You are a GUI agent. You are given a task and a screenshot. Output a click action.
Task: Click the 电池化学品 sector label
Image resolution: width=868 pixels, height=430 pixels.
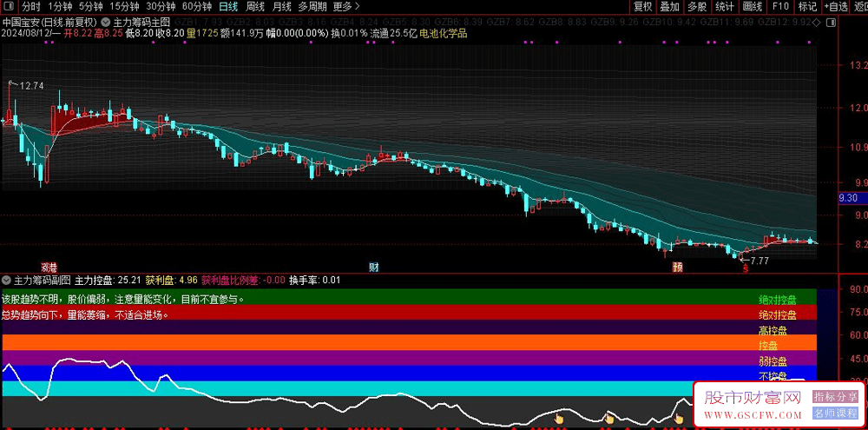(444, 33)
